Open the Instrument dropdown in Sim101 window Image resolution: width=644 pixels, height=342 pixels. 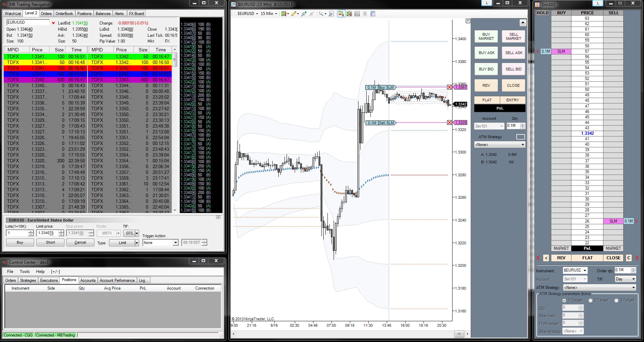(575, 270)
